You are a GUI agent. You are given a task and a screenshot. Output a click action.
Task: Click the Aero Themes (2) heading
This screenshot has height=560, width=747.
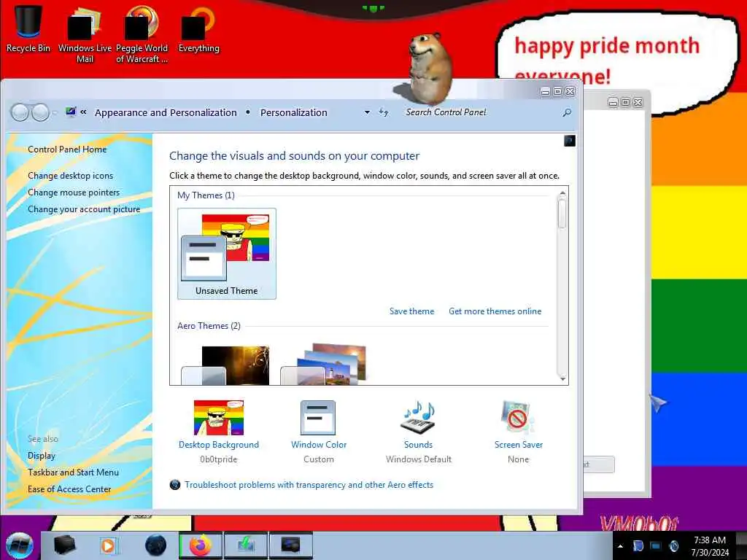point(209,326)
